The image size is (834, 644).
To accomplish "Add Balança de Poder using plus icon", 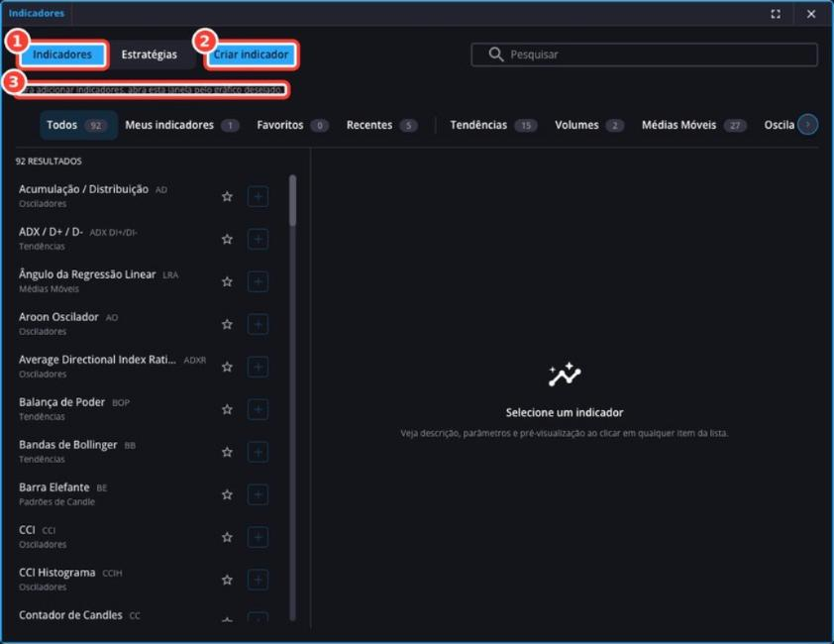I will tap(258, 409).
